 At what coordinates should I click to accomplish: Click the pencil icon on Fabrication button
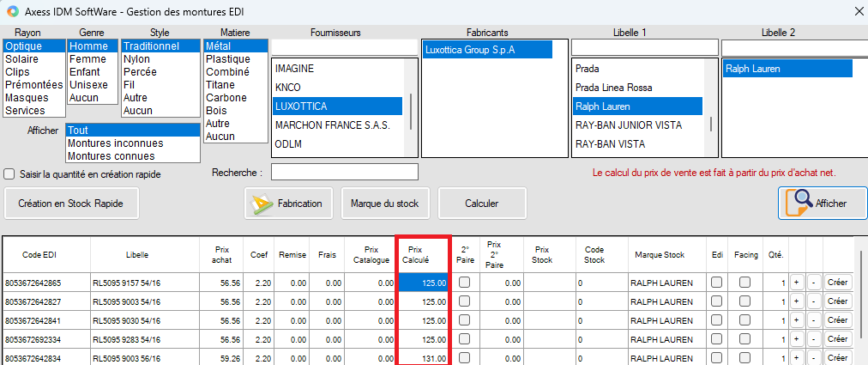point(261,204)
